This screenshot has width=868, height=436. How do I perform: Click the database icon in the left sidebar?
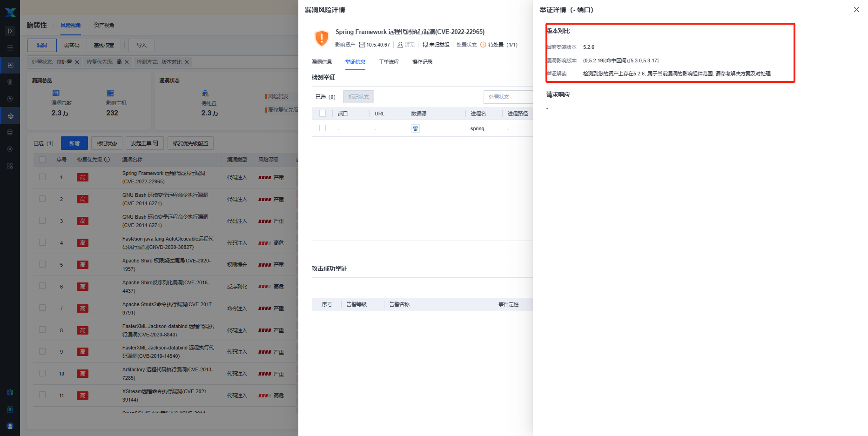pyautogui.click(x=10, y=132)
